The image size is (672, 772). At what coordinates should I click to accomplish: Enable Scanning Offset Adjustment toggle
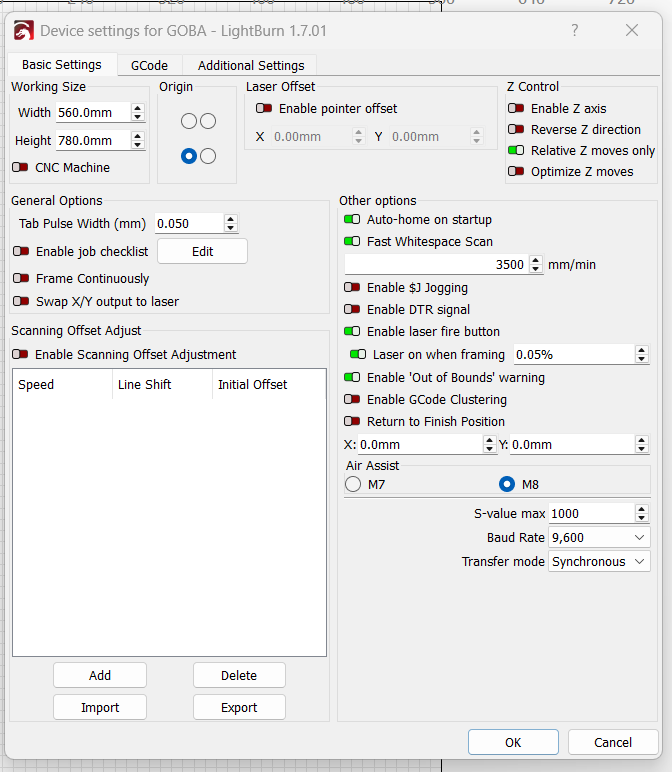tap(20, 354)
